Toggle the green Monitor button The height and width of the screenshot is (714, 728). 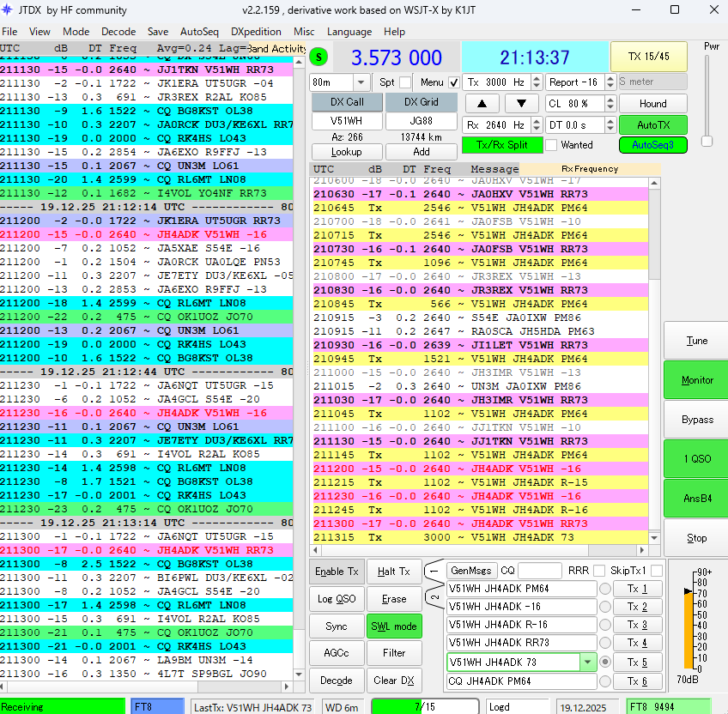point(696,380)
